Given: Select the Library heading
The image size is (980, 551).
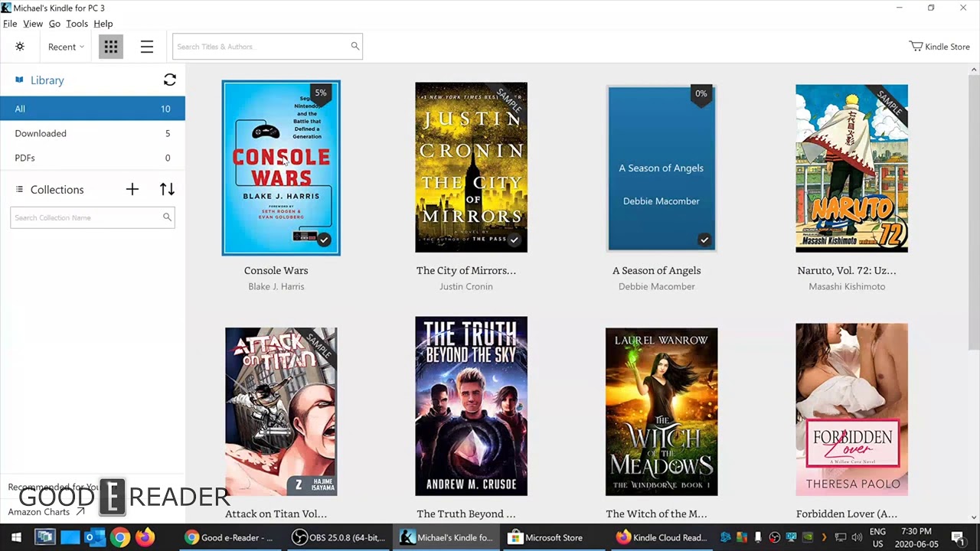Looking at the screenshot, I should (x=47, y=80).
